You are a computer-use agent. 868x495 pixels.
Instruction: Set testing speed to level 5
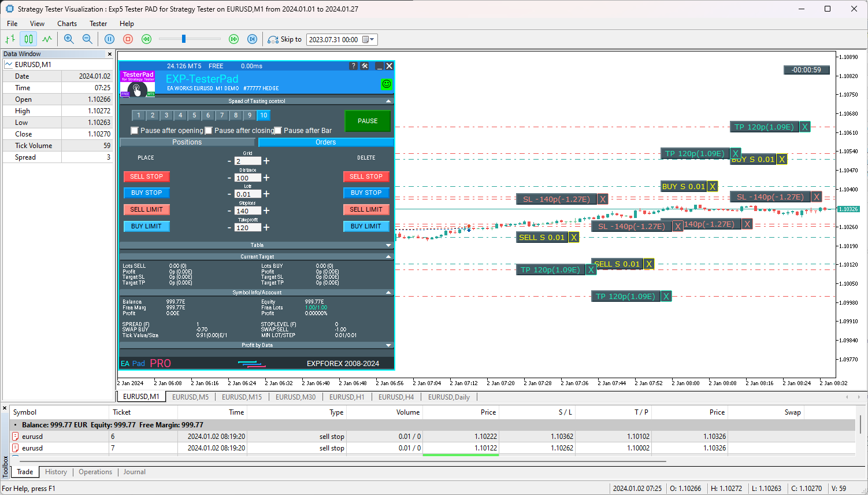[194, 115]
